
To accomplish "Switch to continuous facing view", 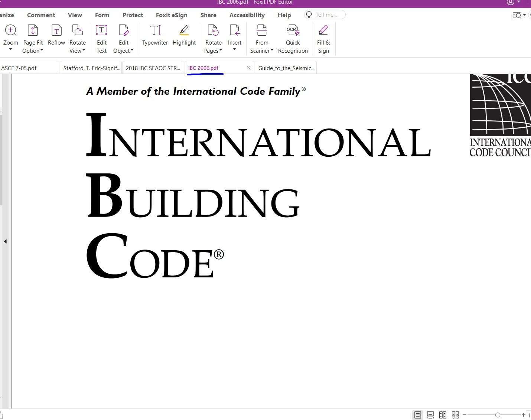I will [455, 415].
